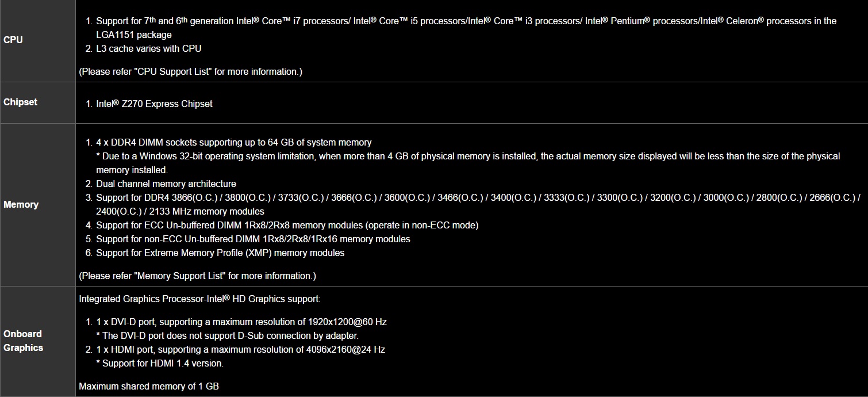Click the Windows 32-bit limitation note

point(467,156)
